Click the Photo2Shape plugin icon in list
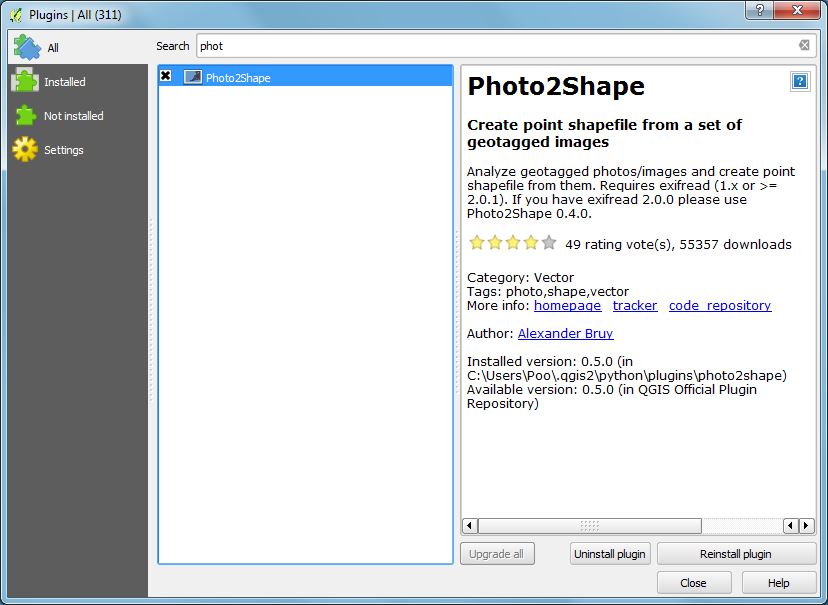 pos(193,77)
